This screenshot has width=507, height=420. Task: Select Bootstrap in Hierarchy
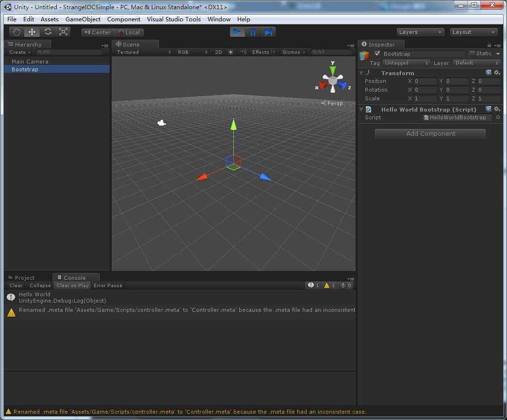57,69
